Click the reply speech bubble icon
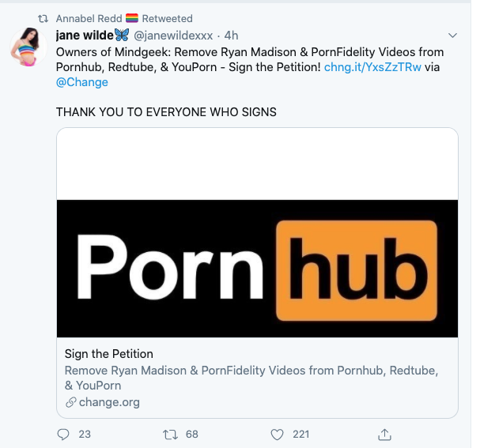 [x=63, y=435]
